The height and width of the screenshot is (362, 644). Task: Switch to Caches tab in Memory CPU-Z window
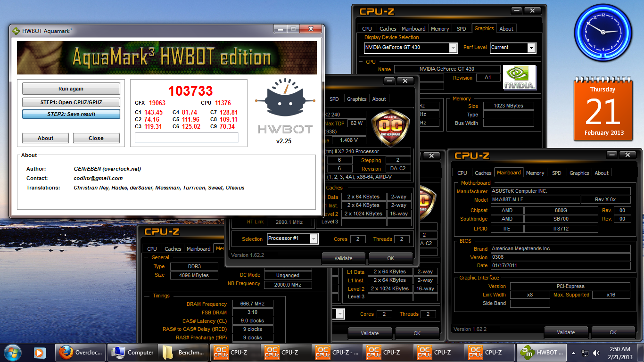[173, 249]
